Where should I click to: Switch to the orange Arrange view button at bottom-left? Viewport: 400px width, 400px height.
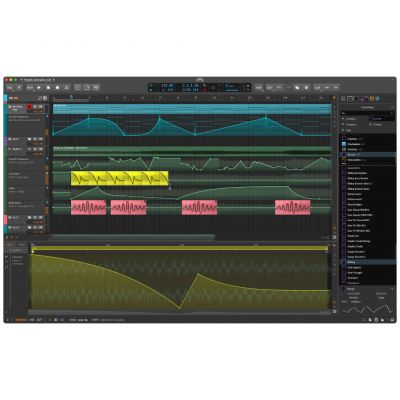tap(21, 320)
